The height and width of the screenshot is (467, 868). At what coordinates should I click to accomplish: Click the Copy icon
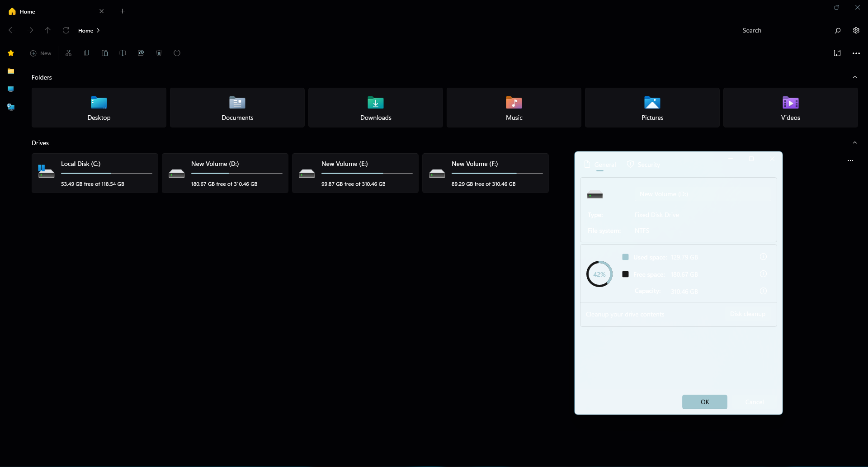click(86, 53)
